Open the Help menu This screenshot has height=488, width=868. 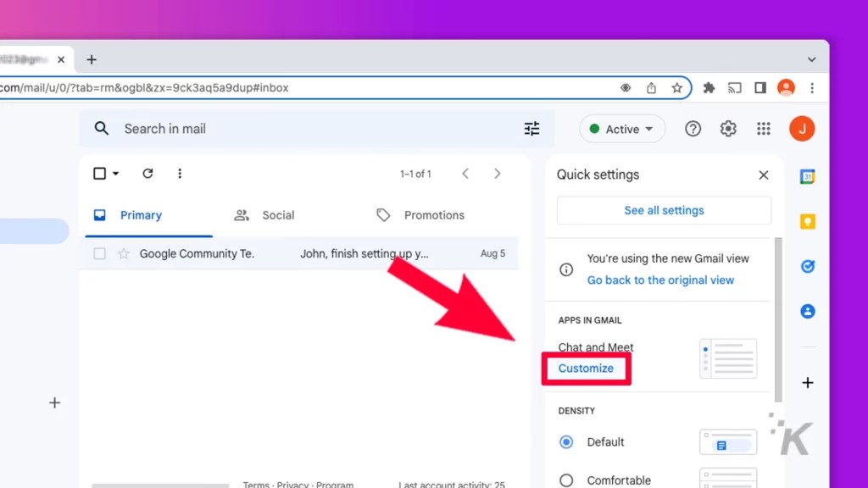693,129
